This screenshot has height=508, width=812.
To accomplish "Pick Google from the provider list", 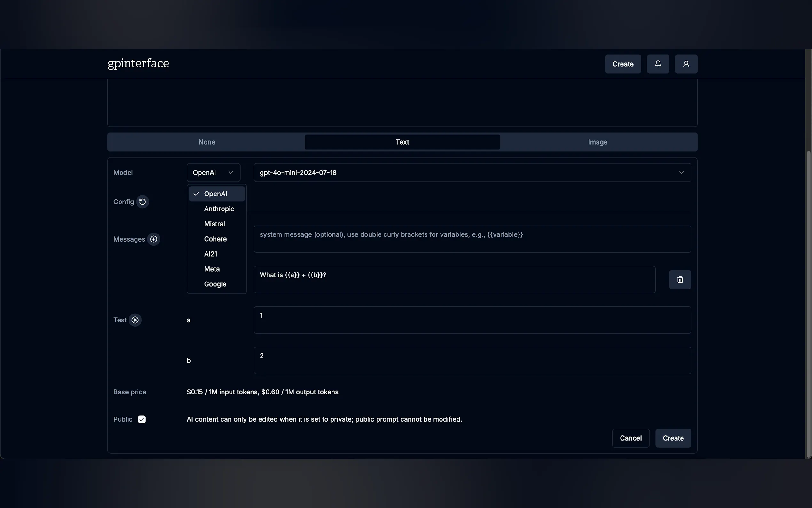I will pos(215,284).
